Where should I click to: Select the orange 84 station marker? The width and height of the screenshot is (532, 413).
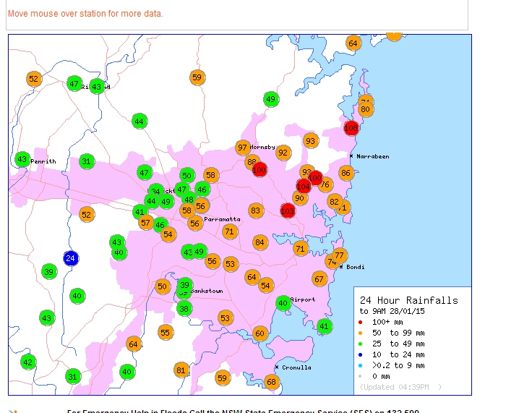coord(260,242)
